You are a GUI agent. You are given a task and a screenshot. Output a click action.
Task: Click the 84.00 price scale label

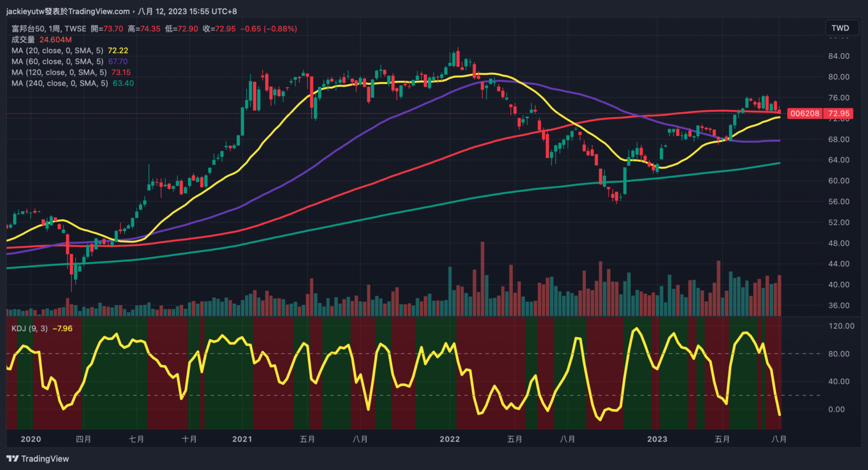coord(839,56)
